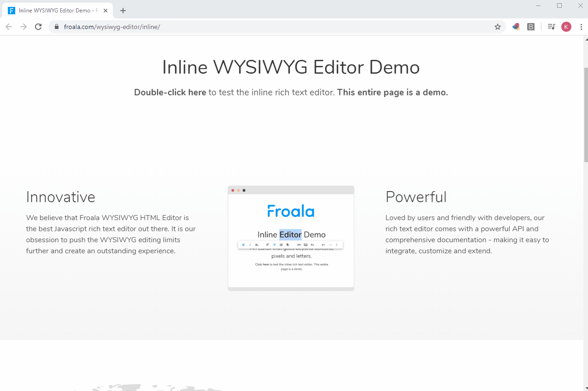Select the align left icon
588x391 pixels.
(268, 245)
